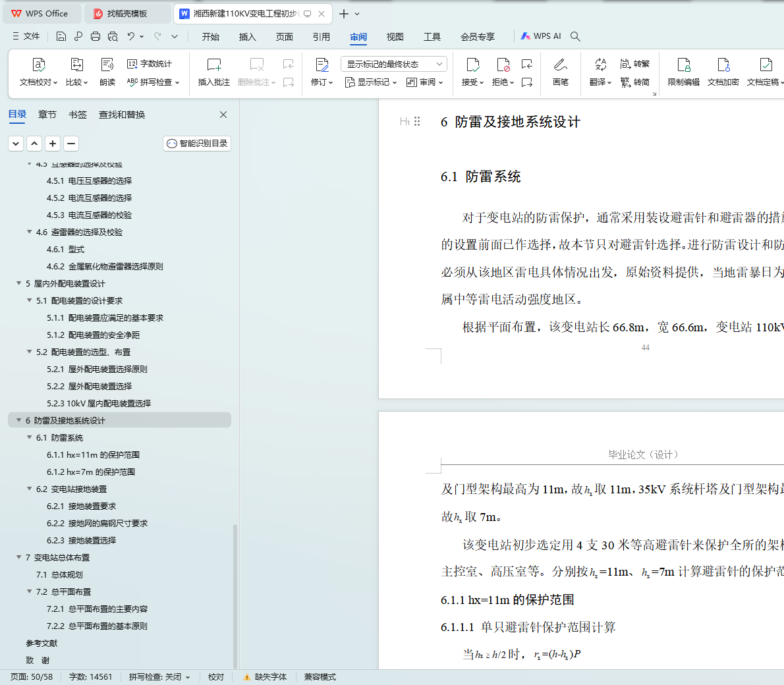
Task: Click the heading drag handle beside chapter 6
Action: pyautogui.click(x=417, y=121)
